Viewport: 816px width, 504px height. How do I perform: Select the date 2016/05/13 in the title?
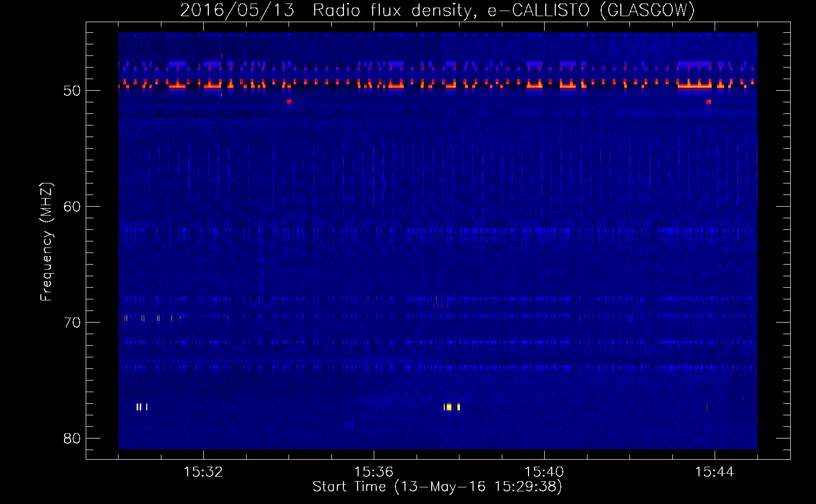coord(237,10)
